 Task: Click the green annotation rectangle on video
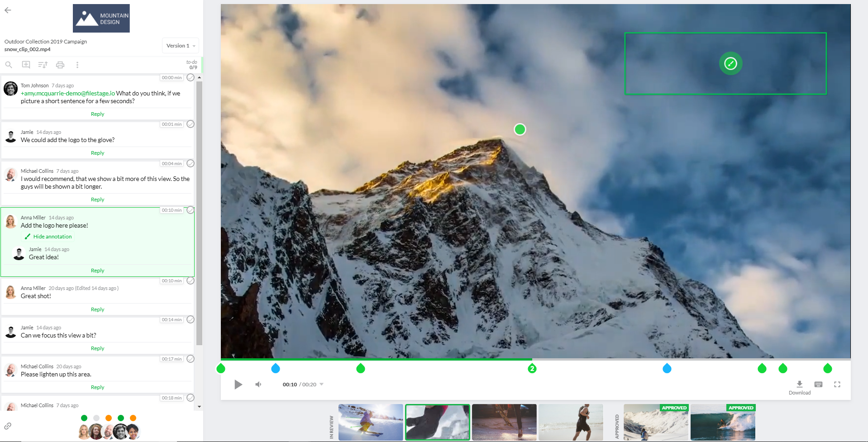click(x=725, y=63)
